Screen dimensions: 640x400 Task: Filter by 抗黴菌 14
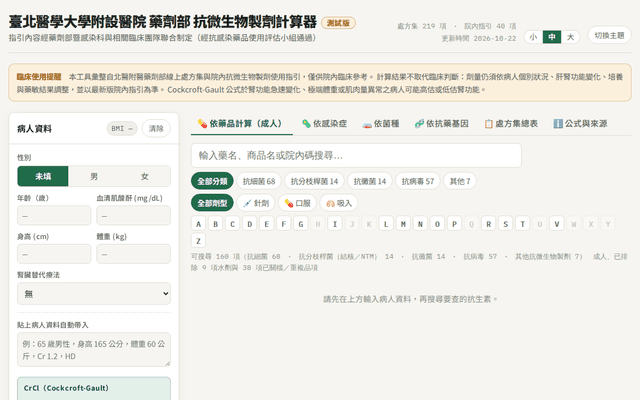click(x=370, y=181)
